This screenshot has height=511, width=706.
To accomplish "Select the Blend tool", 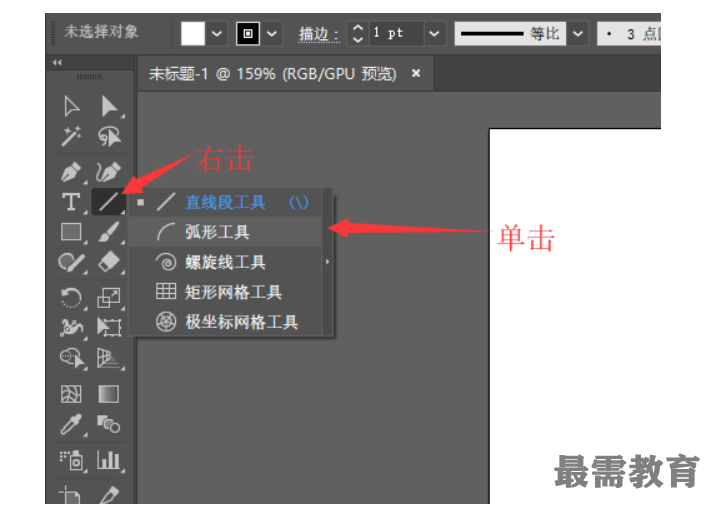I will [109, 424].
